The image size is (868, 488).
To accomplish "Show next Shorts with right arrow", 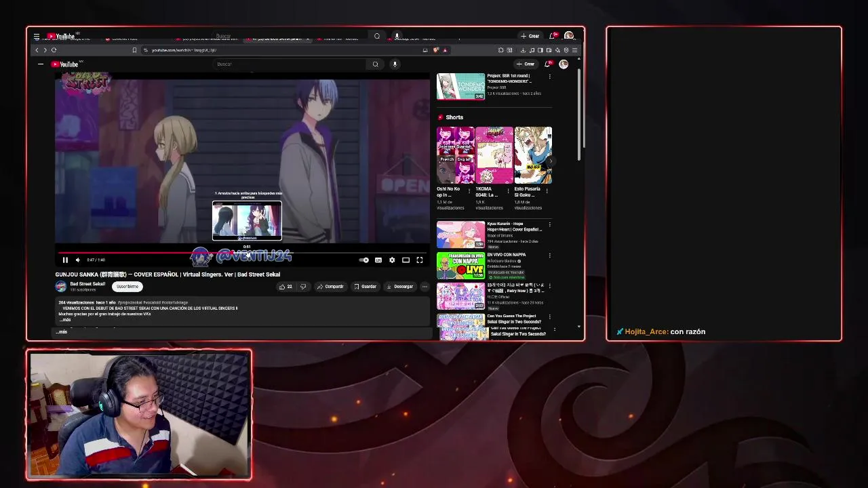I will point(551,161).
